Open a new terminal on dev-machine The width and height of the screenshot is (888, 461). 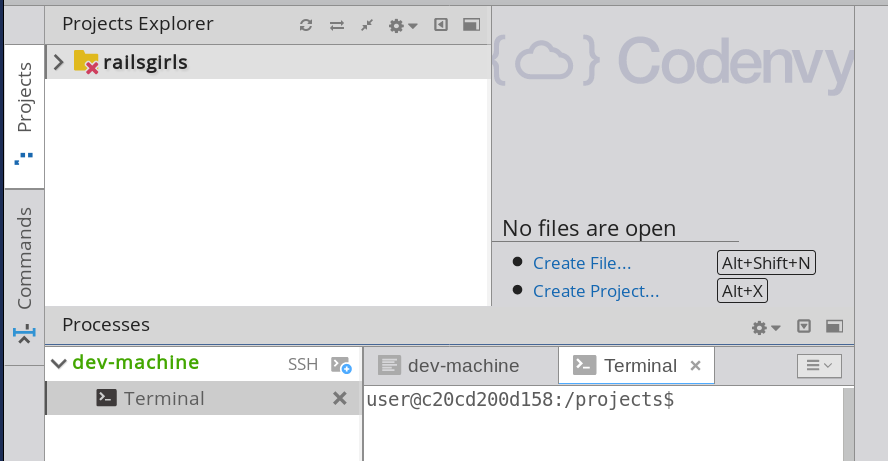pos(341,365)
